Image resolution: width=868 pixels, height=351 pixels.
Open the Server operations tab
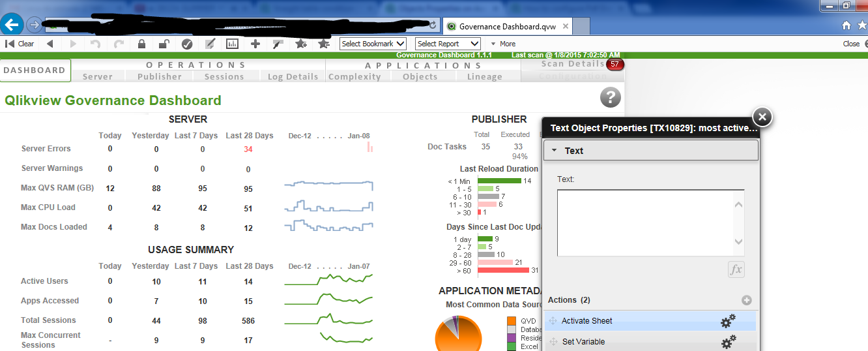pyautogui.click(x=98, y=76)
